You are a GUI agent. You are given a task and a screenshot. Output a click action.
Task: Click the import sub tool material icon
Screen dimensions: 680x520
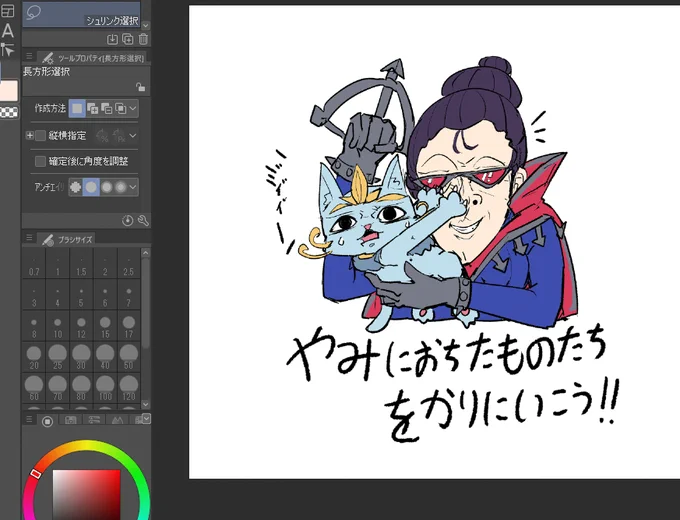click(x=112, y=39)
